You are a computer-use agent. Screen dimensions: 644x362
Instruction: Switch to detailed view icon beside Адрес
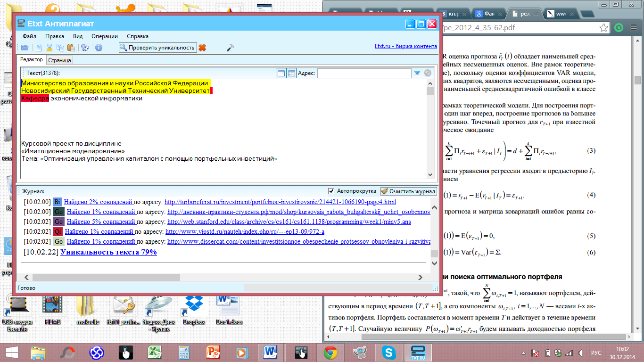[291, 73]
